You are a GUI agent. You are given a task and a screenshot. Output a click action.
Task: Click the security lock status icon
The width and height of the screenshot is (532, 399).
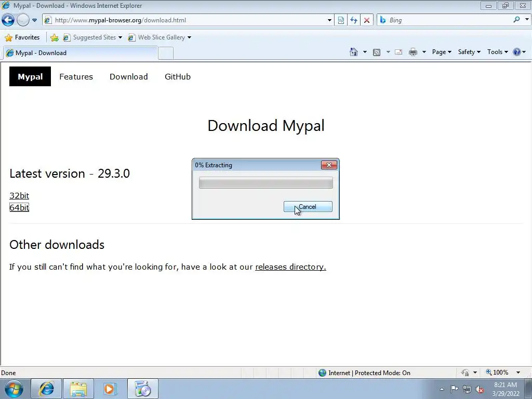point(465,373)
